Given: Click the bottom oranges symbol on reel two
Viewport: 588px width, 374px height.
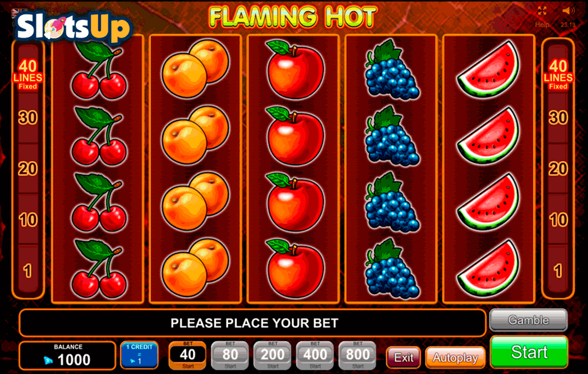Looking at the screenshot, I should click(195, 269).
